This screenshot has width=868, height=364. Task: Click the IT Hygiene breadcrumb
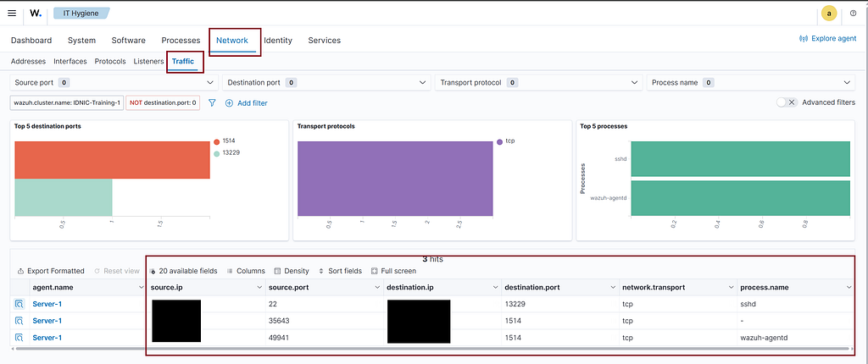click(81, 13)
